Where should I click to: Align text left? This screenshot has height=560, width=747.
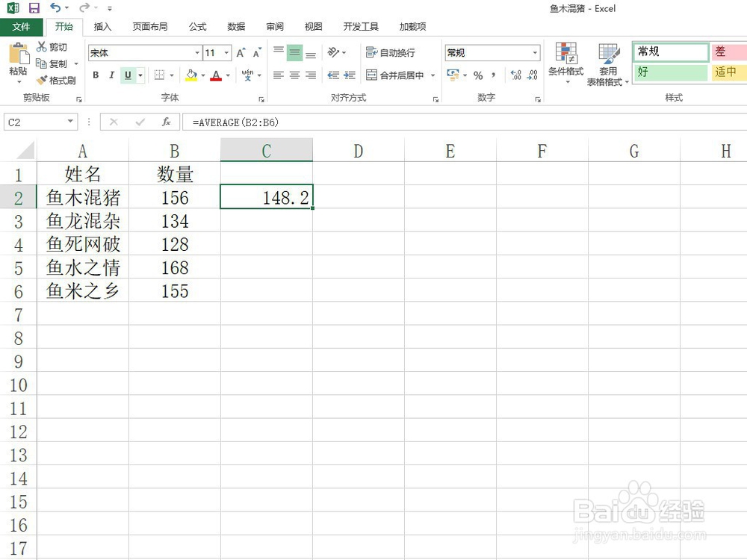point(279,75)
